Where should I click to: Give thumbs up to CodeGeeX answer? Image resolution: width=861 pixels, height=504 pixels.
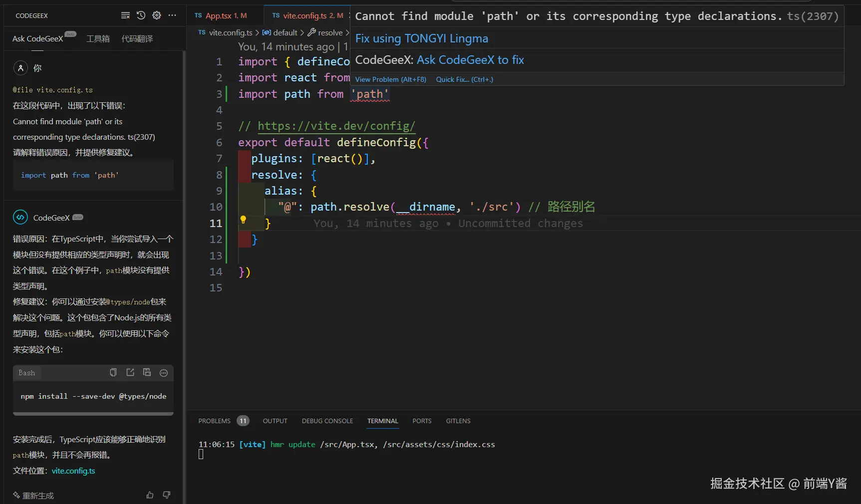click(x=150, y=495)
